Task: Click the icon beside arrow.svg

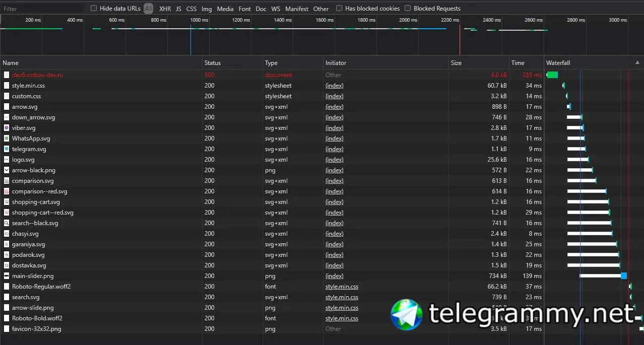Action: point(7,107)
